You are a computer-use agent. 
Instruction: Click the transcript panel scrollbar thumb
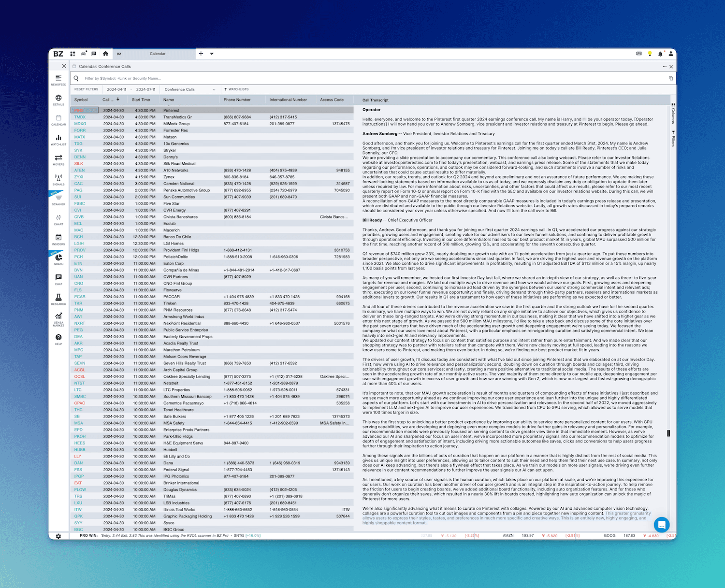668,433
